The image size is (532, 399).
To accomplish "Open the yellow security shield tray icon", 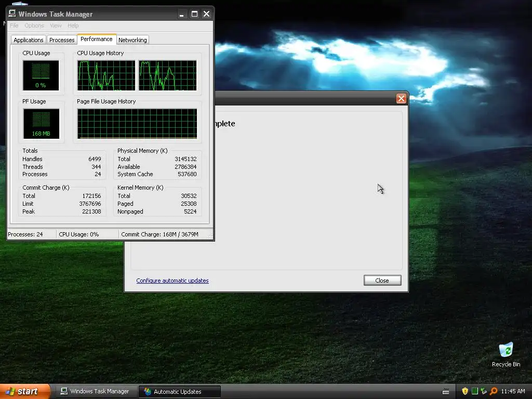I will coord(465,391).
